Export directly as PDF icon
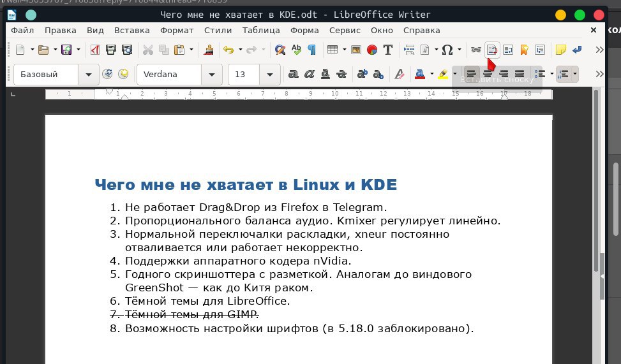The image size is (621, 364). coord(95,50)
